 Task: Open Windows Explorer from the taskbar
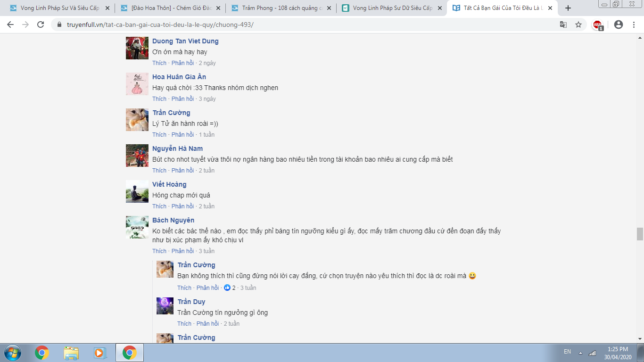[71, 353]
